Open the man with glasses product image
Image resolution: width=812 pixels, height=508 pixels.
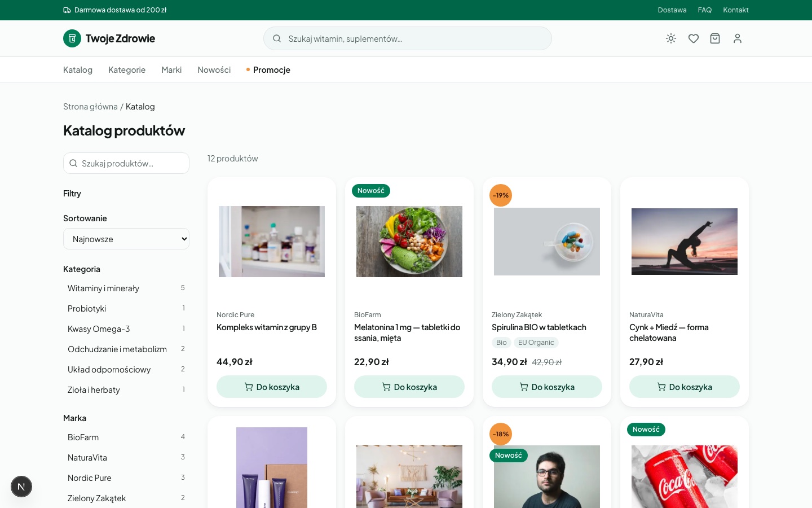point(547,476)
